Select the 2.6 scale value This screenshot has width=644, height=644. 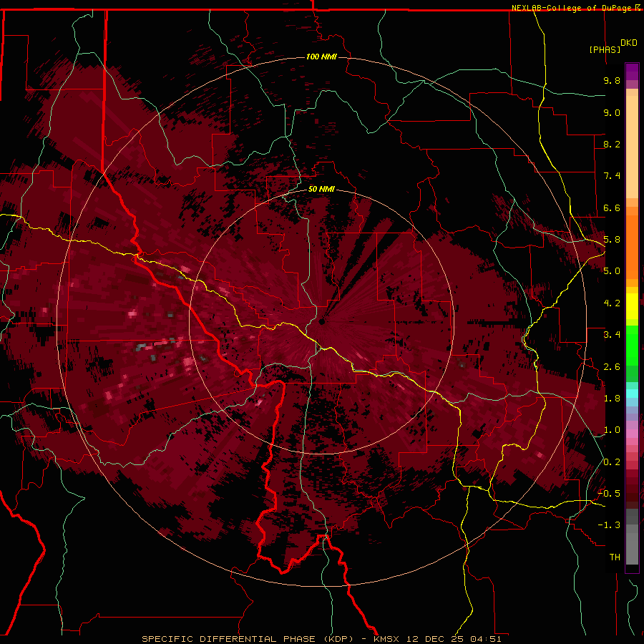[x=612, y=367]
